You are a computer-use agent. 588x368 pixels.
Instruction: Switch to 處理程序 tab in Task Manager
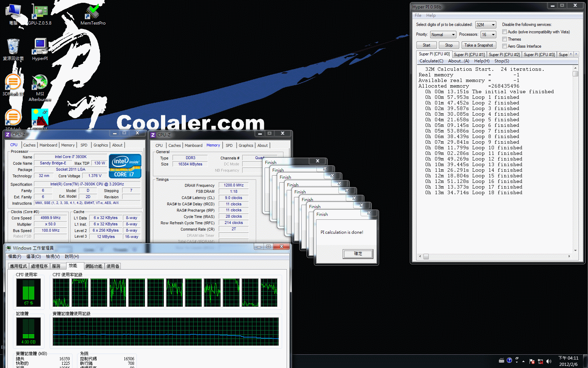39,266
